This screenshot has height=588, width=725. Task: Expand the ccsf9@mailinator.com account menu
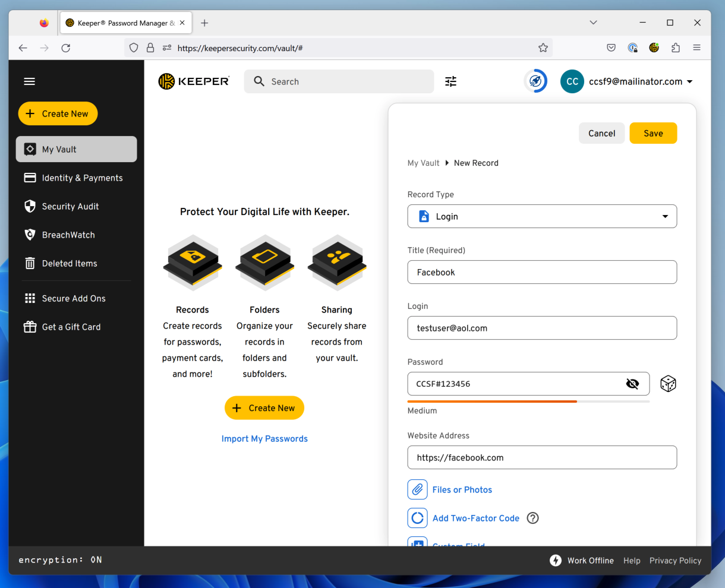click(641, 81)
